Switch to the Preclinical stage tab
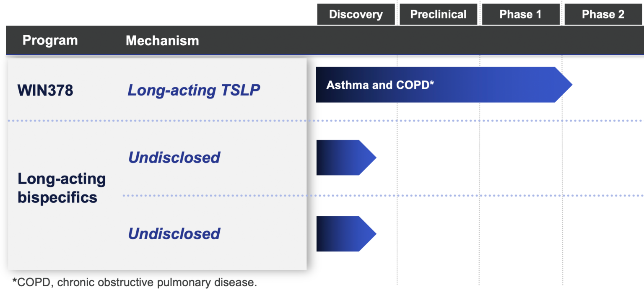This screenshot has width=644, height=308. [x=438, y=14]
